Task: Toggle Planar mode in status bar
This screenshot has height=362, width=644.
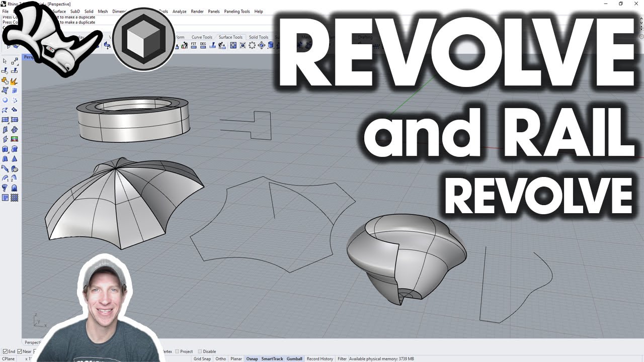Action: point(236,358)
